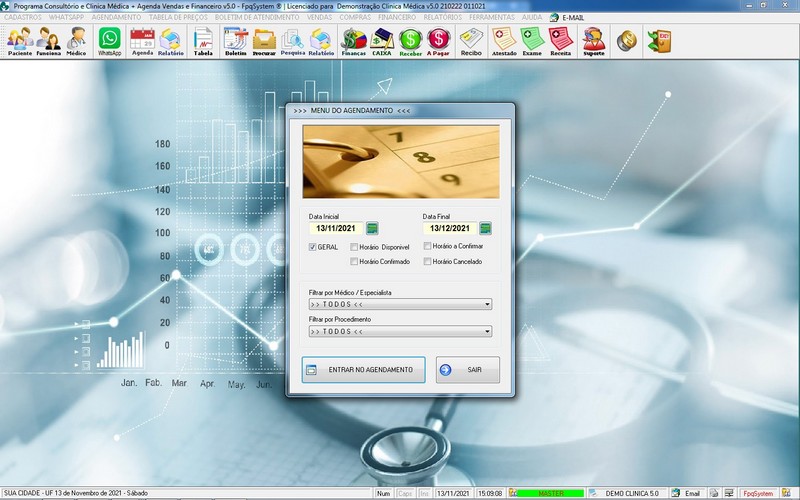Check the Horário a Confirmar option
The height and width of the screenshot is (500, 800).
[427, 246]
